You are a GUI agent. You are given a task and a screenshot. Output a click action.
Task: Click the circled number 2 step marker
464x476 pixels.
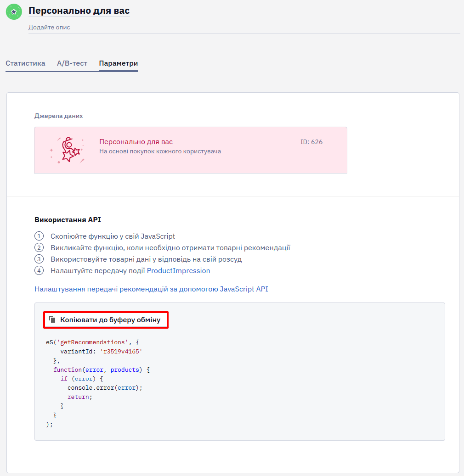pos(39,247)
